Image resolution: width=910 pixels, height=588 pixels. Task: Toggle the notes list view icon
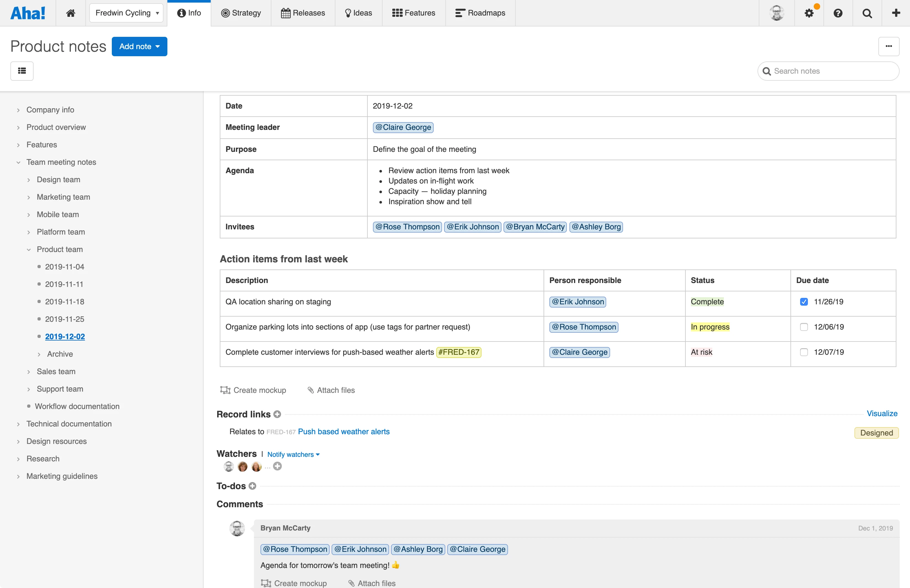(22, 71)
